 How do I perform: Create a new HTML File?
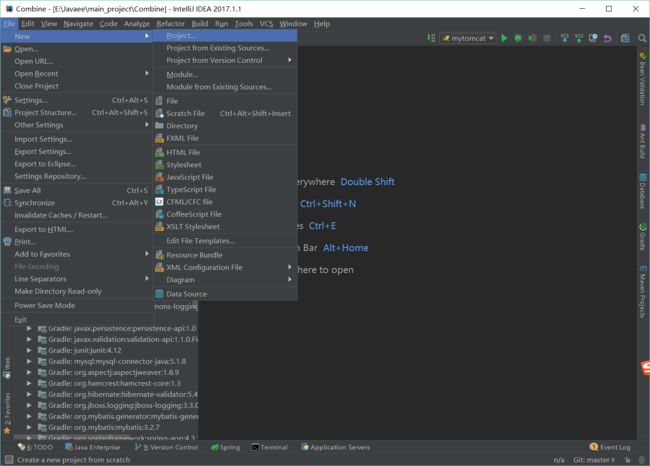coord(225,153)
